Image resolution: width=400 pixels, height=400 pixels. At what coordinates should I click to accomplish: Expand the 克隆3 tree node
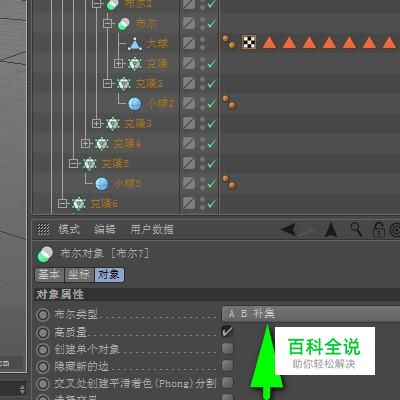point(96,123)
